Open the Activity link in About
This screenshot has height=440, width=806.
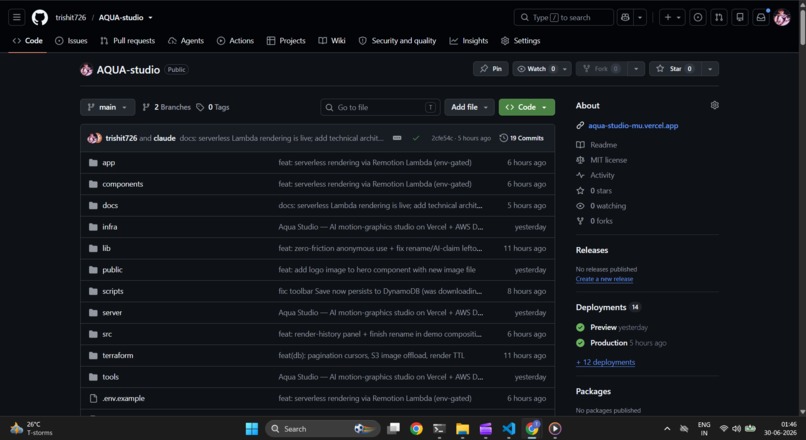pyautogui.click(x=602, y=175)
